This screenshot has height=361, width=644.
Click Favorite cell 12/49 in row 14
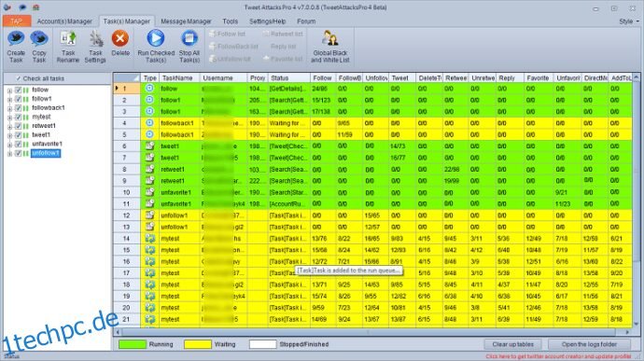[x=538, y=238]
